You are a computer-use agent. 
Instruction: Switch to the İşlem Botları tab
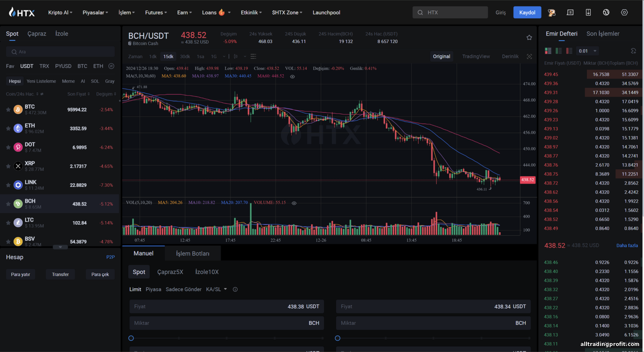(x=193, y=254)
